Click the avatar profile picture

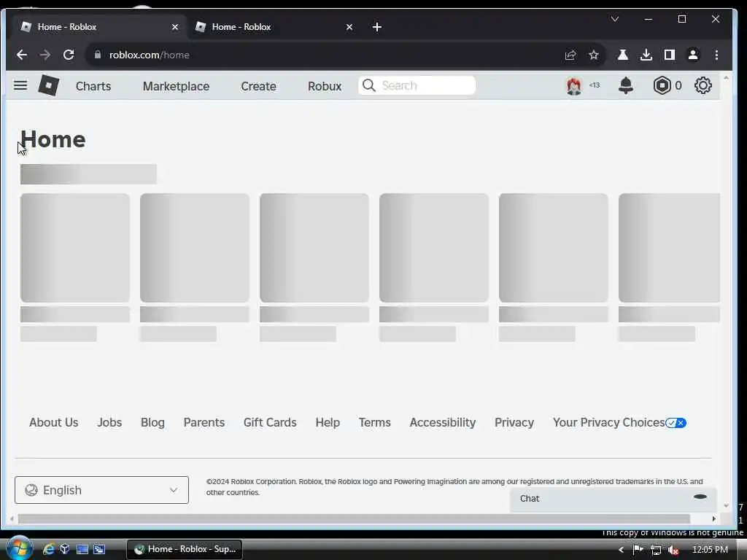(574, 86)
